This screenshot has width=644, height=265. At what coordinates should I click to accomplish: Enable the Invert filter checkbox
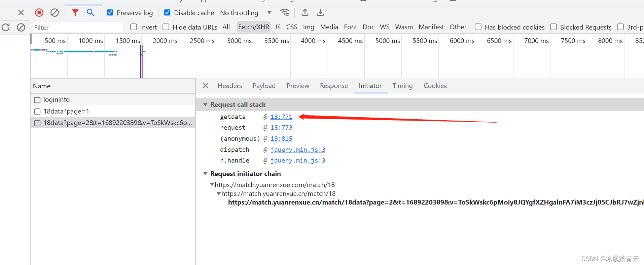click(134, 27)
